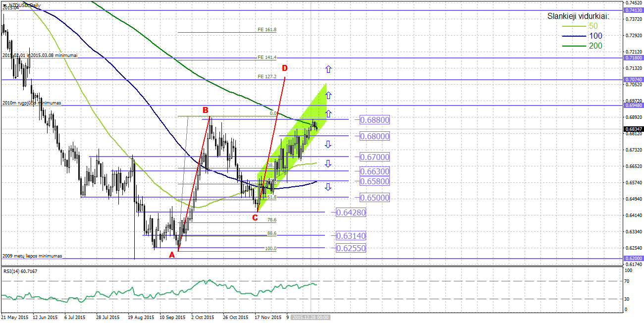
Task: Select the 0.6630 price label
Action: click(375, 171)
